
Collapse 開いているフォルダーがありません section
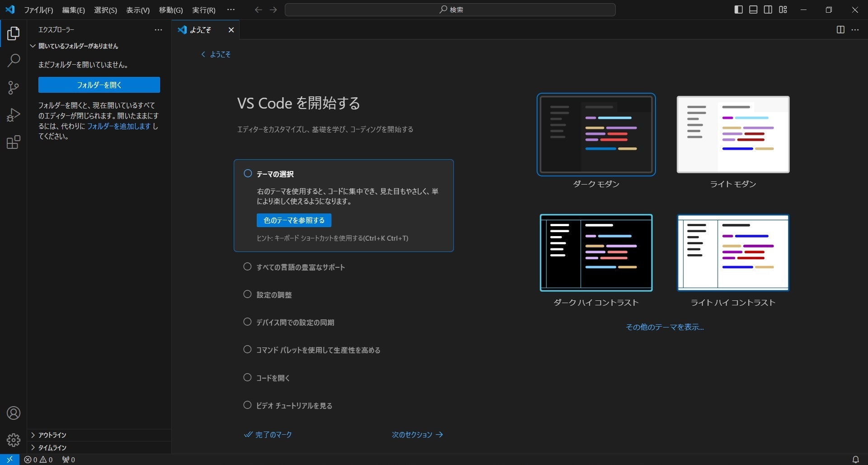coord(99,46)
